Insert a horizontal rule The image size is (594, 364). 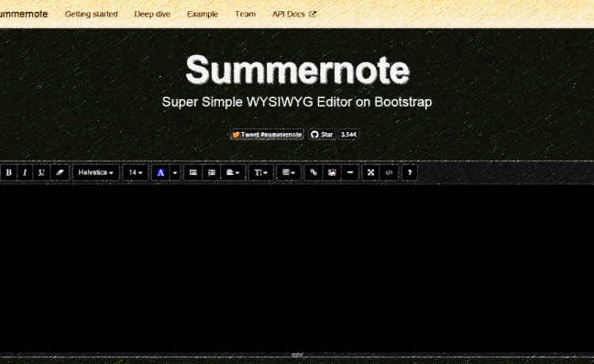[x=350, y=173]
